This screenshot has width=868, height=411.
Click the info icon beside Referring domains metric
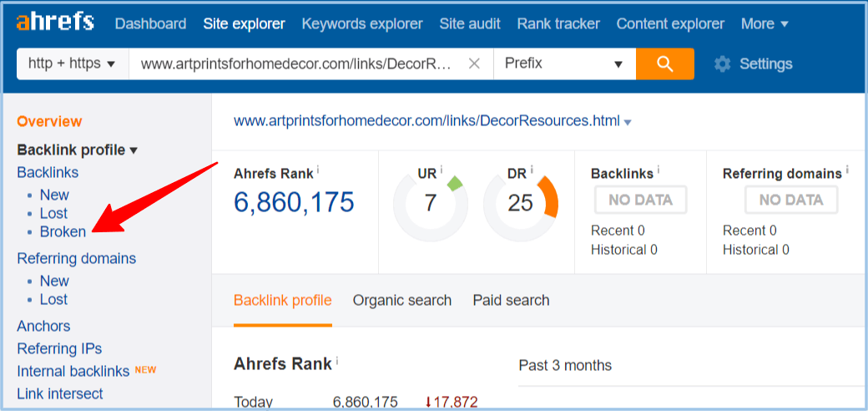click(847, 170)
